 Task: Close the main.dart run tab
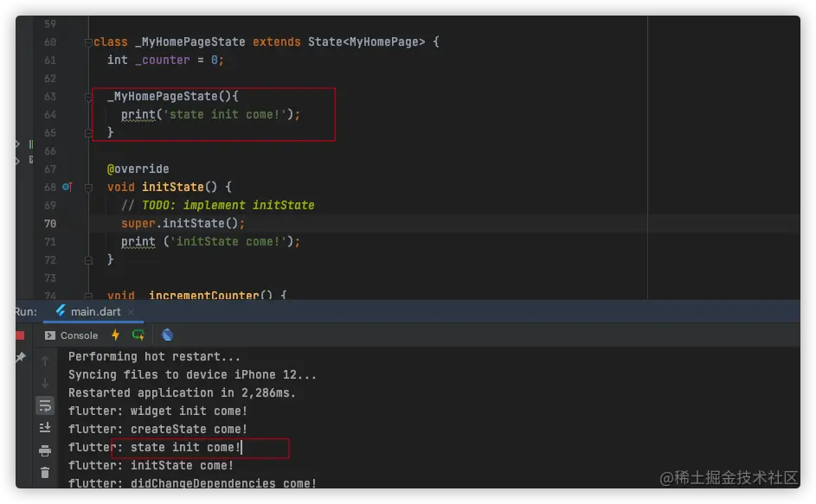point(132,311)
